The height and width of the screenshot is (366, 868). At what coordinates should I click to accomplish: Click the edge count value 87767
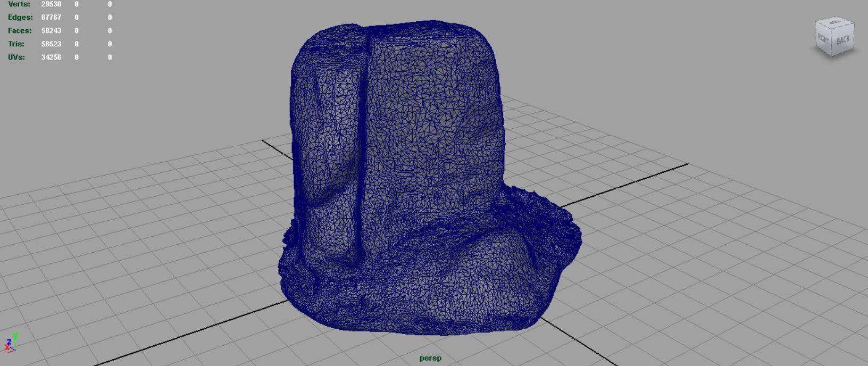(51, 18)
